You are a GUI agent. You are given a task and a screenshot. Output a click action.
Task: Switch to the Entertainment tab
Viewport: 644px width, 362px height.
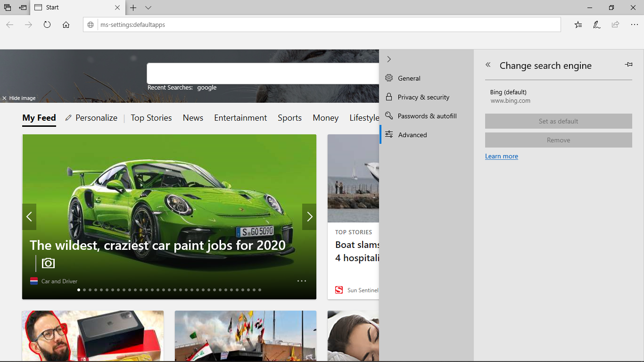[x=240, y=118]
